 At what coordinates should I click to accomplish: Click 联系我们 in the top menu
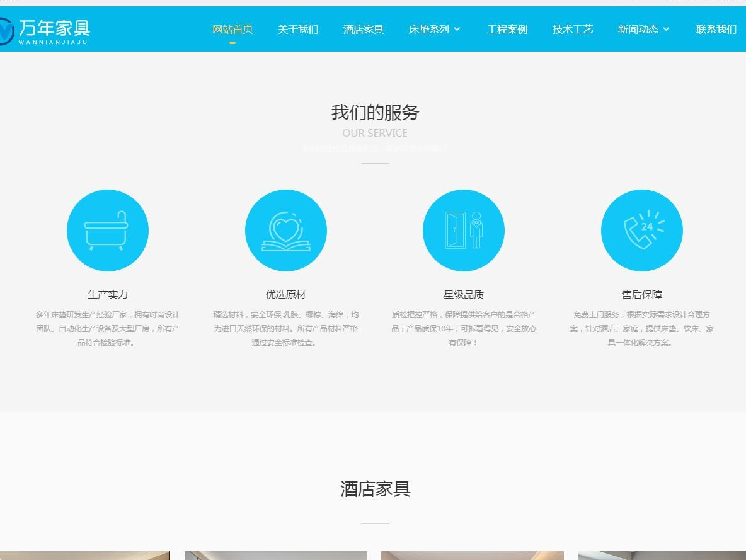click(x=716, y=29)
